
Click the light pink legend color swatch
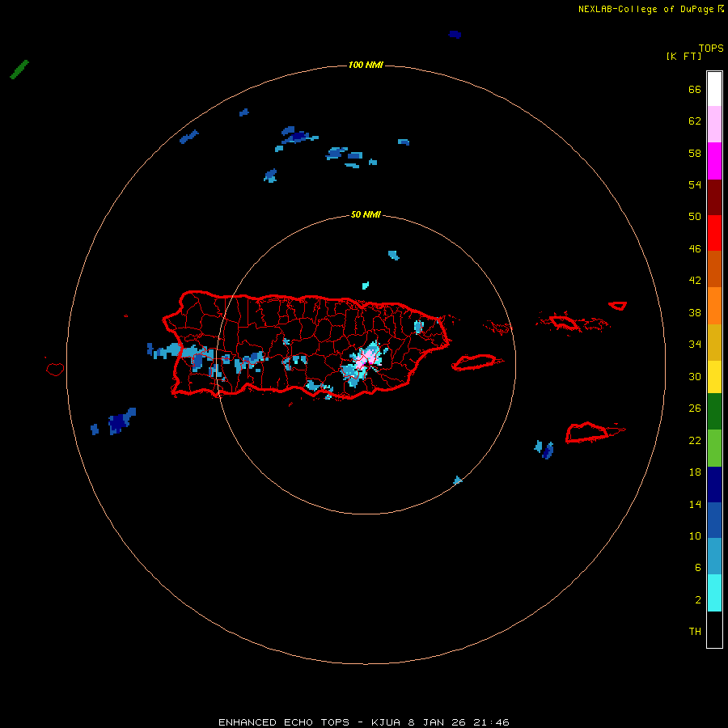pos(714,124)
